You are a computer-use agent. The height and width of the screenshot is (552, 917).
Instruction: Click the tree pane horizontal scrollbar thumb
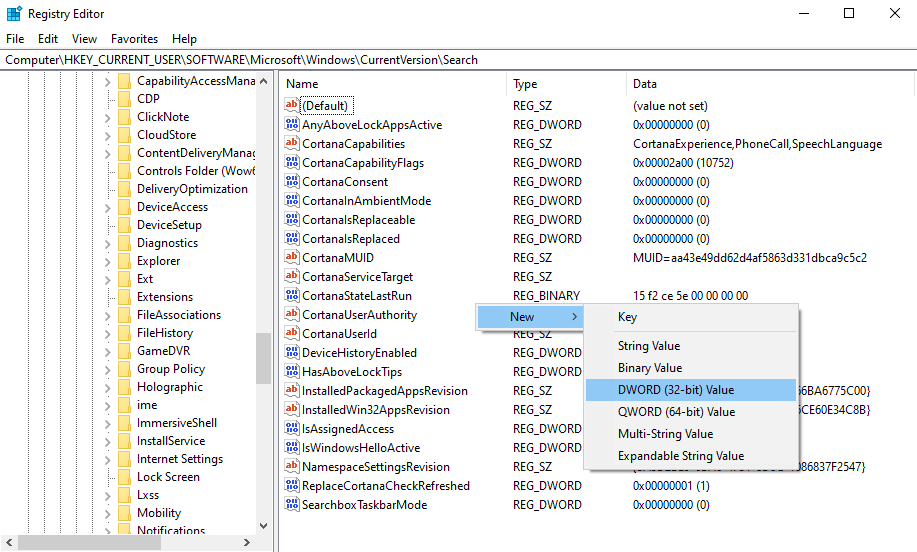(x=89, y=542)
